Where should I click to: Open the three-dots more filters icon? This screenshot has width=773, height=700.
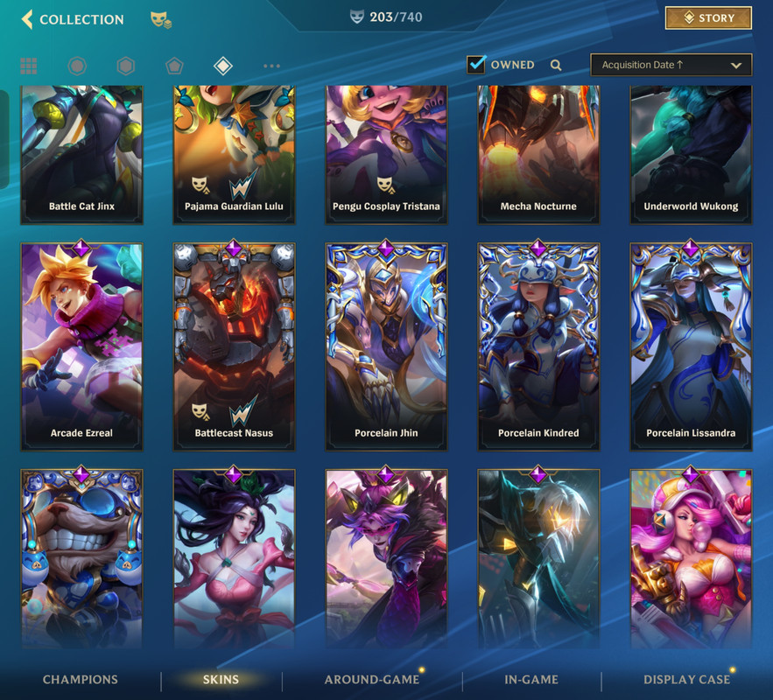coord(271,66)
